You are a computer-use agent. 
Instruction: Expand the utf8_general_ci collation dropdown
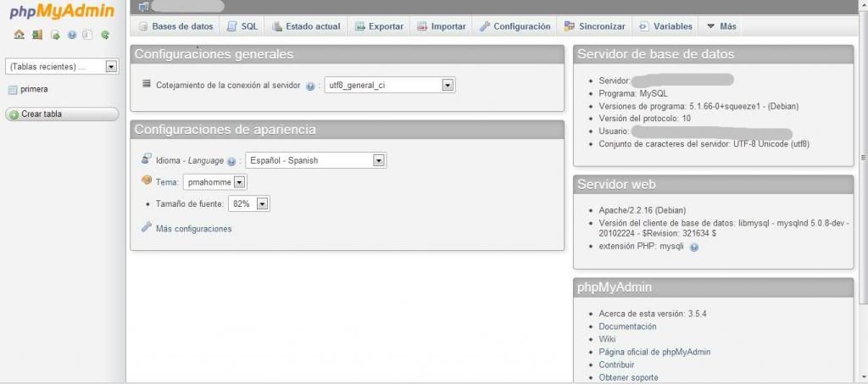(448, 86)
